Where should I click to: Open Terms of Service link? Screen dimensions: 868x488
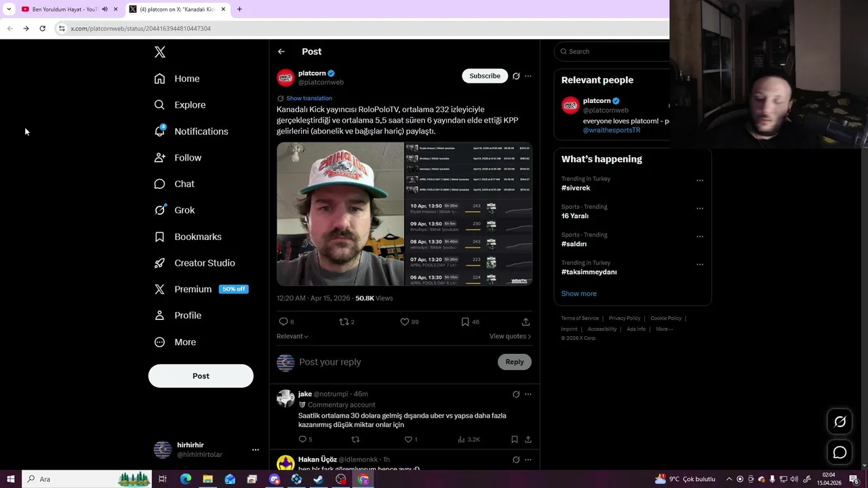coord(580,318)
